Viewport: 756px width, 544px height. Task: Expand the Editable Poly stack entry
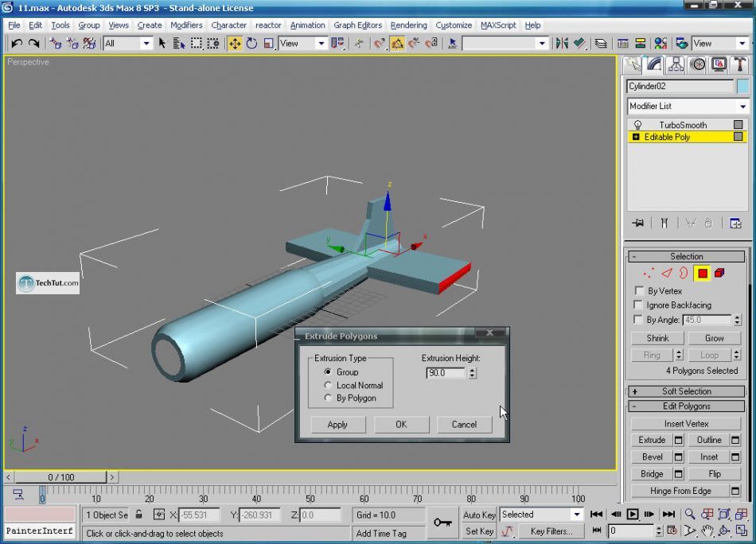coord(636,137)
